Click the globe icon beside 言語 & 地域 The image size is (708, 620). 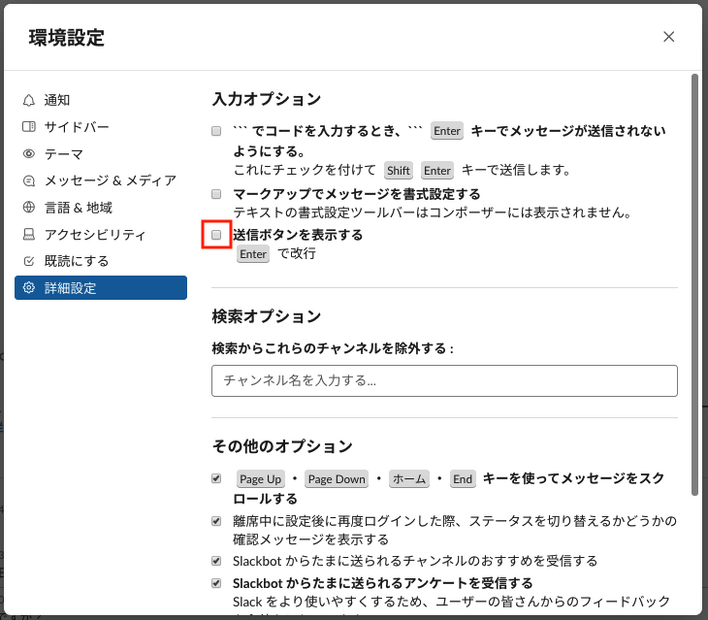(x=29, y=207)
